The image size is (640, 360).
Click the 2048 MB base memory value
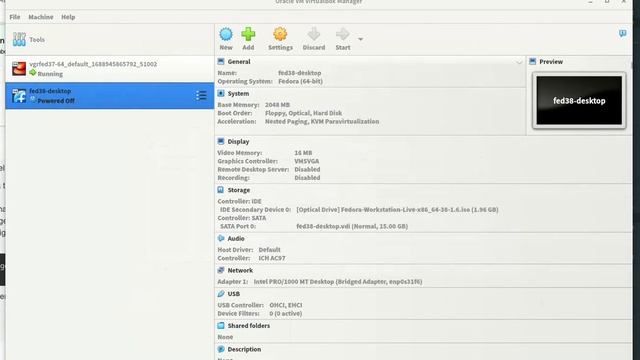tap(277, 105)
